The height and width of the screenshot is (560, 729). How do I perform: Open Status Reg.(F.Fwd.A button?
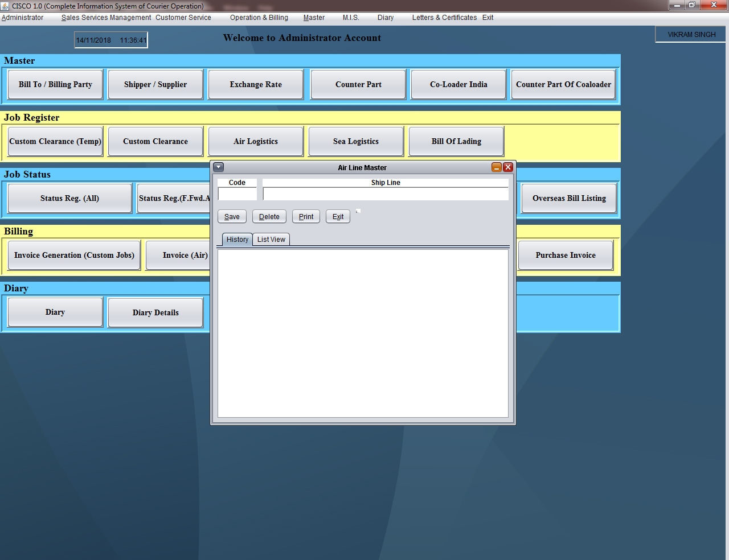click(174, 198)
